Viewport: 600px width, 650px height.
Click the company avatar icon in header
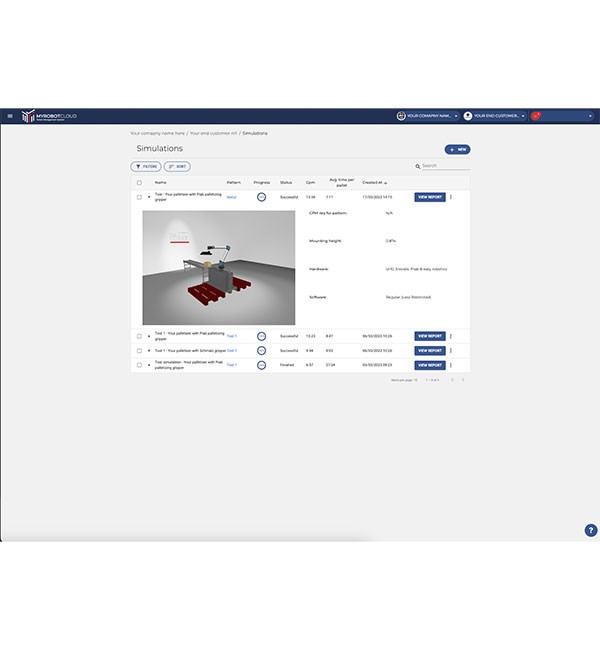click(401, 116)
